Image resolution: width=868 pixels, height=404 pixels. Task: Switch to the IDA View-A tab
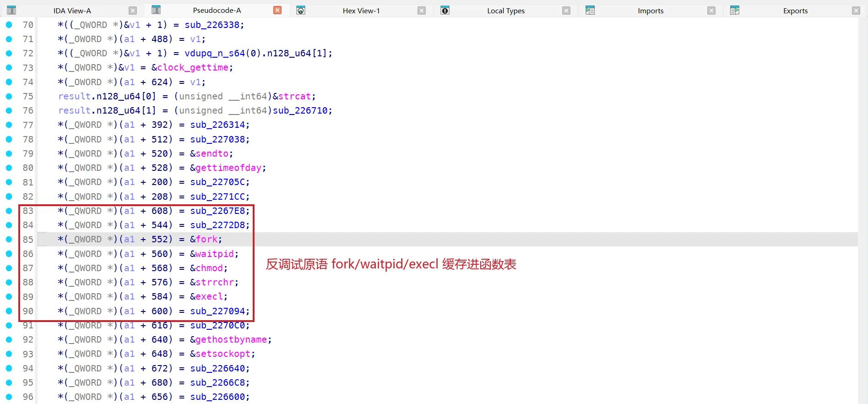(x=72, y=11)
